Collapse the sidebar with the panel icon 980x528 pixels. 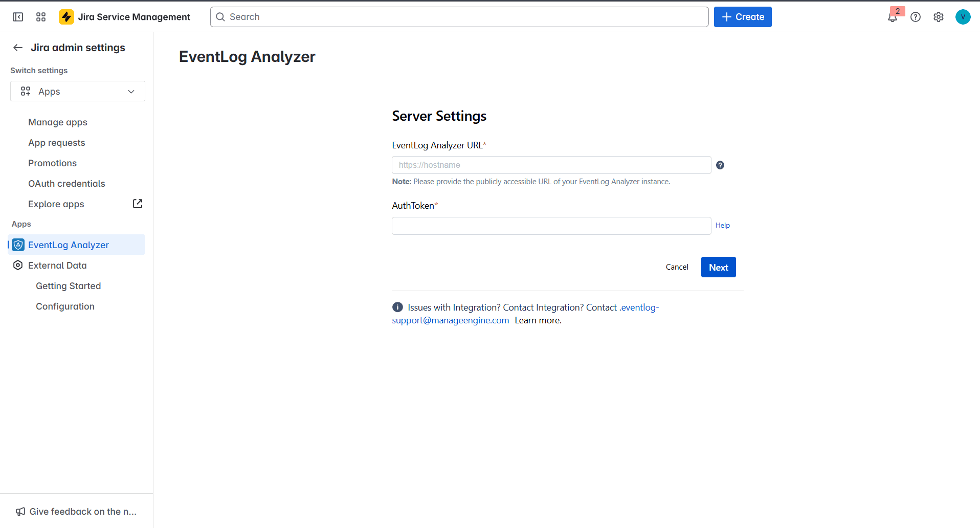18,17
